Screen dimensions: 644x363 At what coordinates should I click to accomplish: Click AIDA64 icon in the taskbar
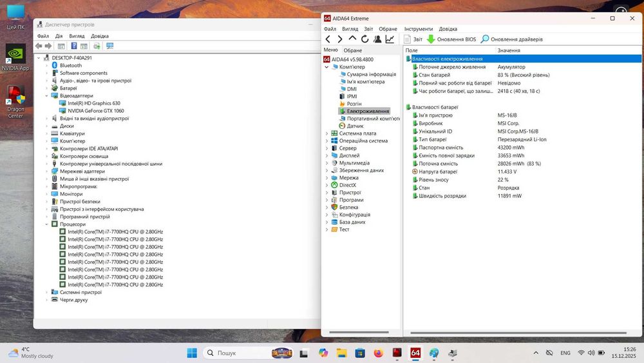[x=415, y=353]
